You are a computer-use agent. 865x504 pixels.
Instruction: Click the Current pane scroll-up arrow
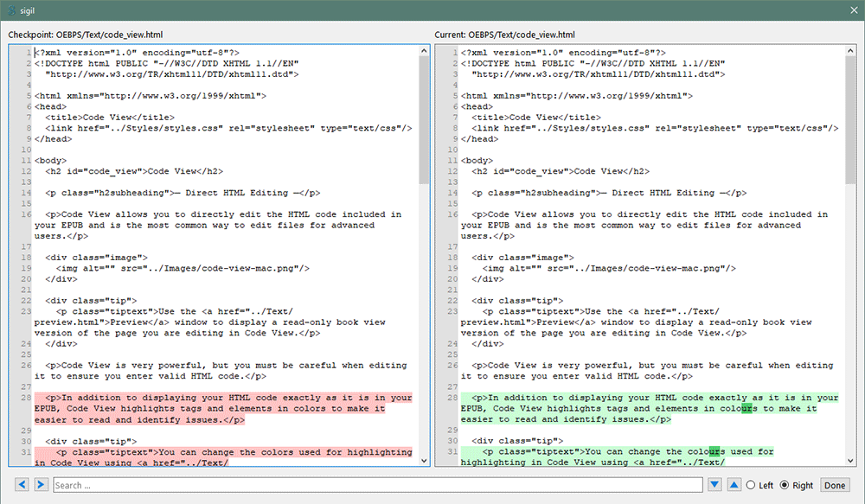click(850, 51)
